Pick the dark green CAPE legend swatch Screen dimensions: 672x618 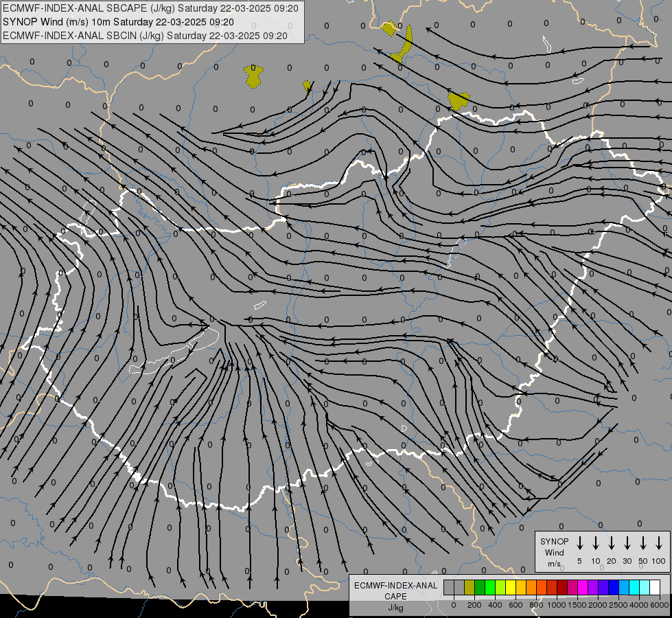coord(480,587)
